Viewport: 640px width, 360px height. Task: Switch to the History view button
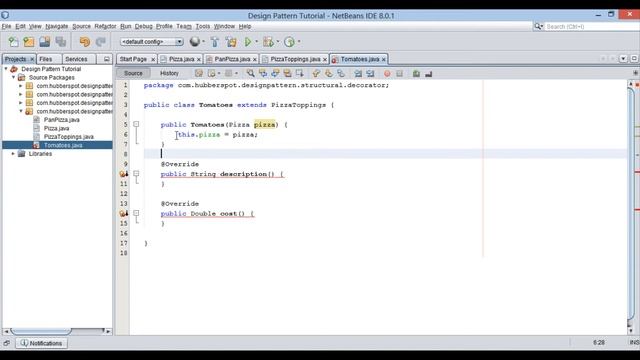pos(169,73)
